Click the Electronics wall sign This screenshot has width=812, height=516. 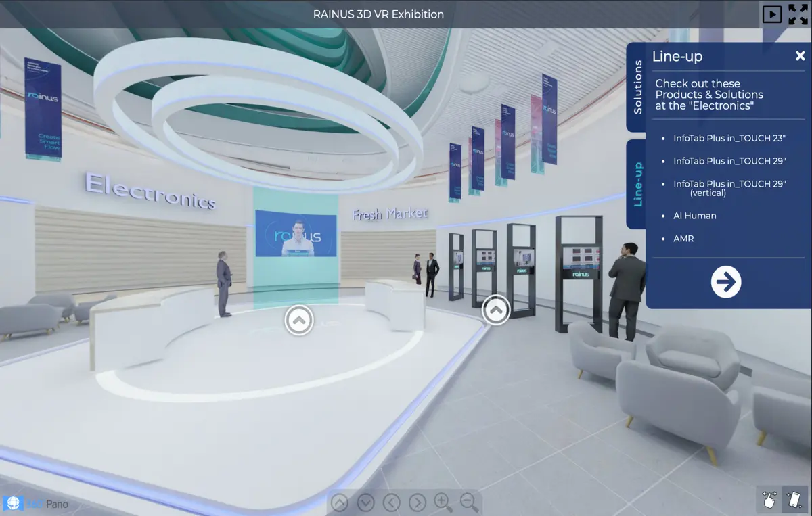point(150,192)
